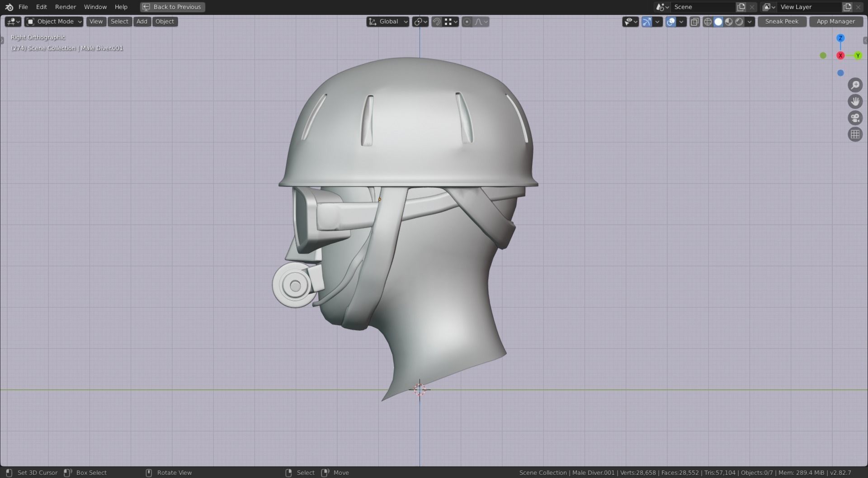Click the blue Z axis gizmo
Screen dimensions: 868x478
pos(840,38)
